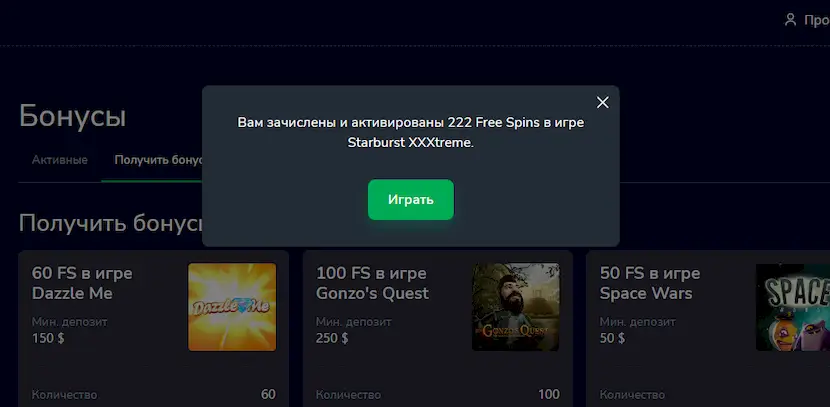Select the 60 FS Dazzle Me bonus title

[82, 283]
